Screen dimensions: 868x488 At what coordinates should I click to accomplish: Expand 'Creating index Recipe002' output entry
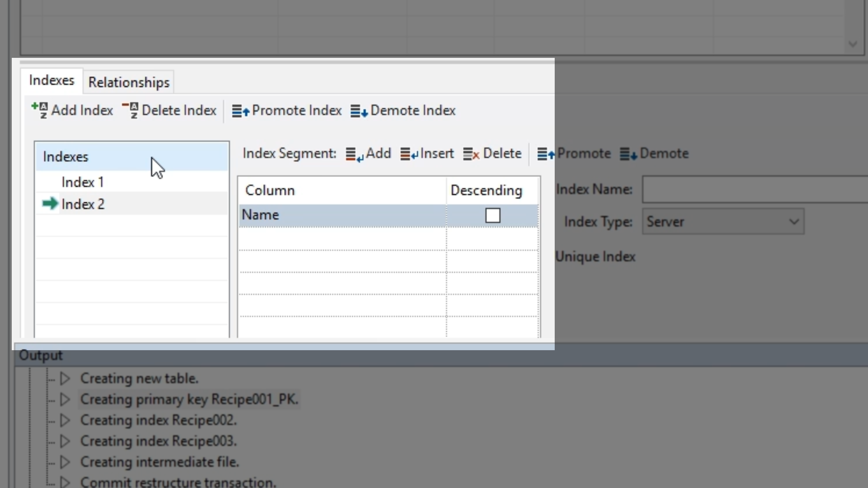[x=65, y=420]
